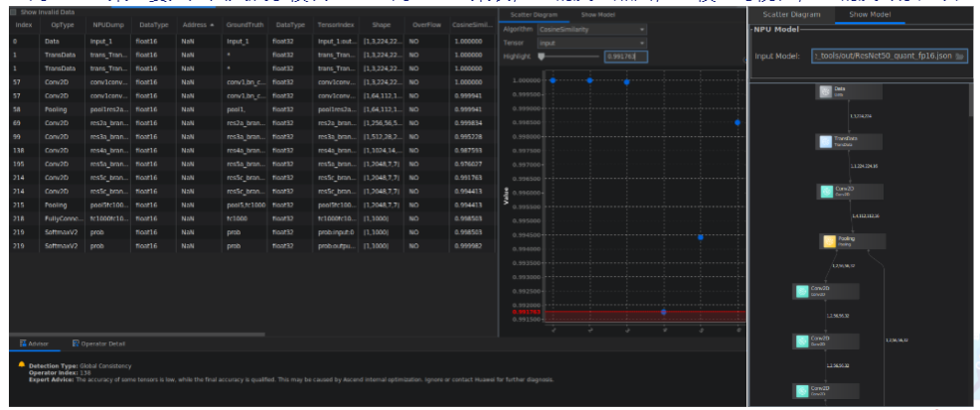The width and height of the screenshot is (980, 410).
Task: Select the Data cell in OpType column
Action: (52, 41)
